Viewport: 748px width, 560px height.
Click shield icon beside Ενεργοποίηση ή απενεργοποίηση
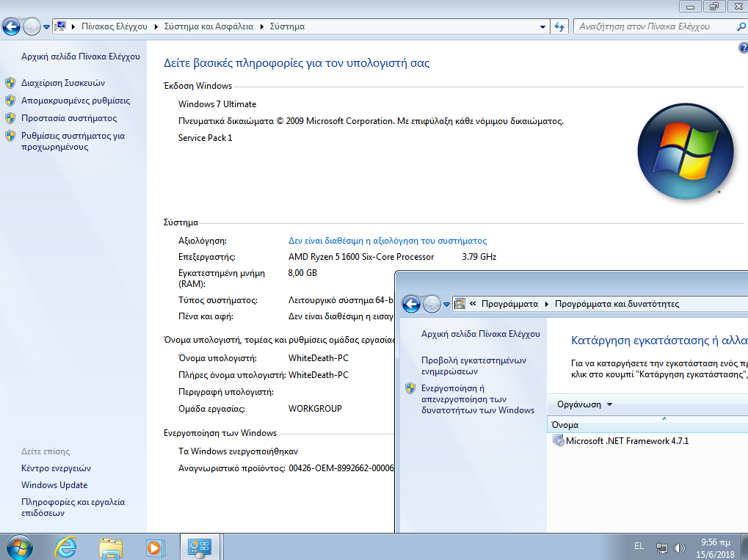point(410,388)
